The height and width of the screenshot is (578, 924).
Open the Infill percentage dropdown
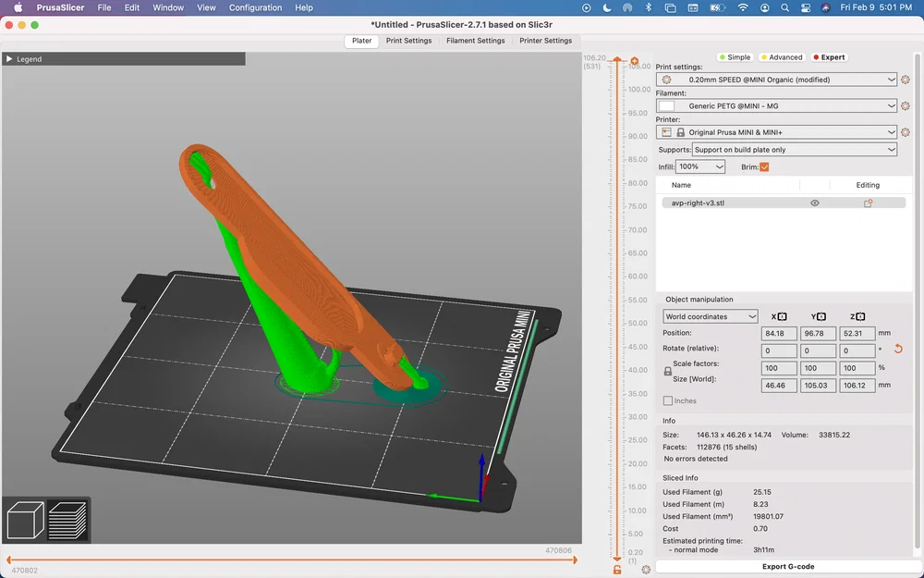[x=700, y=166]
